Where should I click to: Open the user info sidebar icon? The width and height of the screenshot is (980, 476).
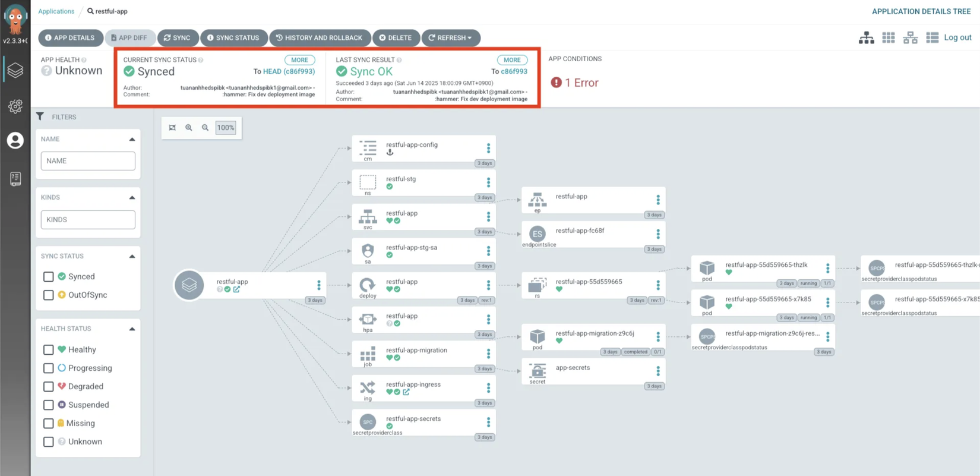(x=15, y=141)
